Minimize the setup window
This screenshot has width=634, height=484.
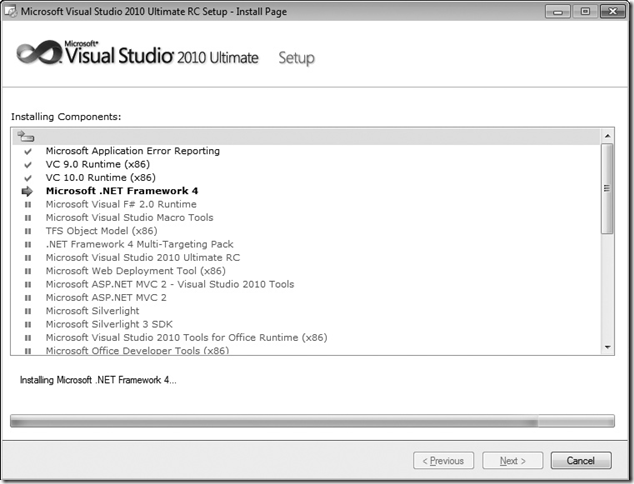pyautogui.click(x=558, y=11)
